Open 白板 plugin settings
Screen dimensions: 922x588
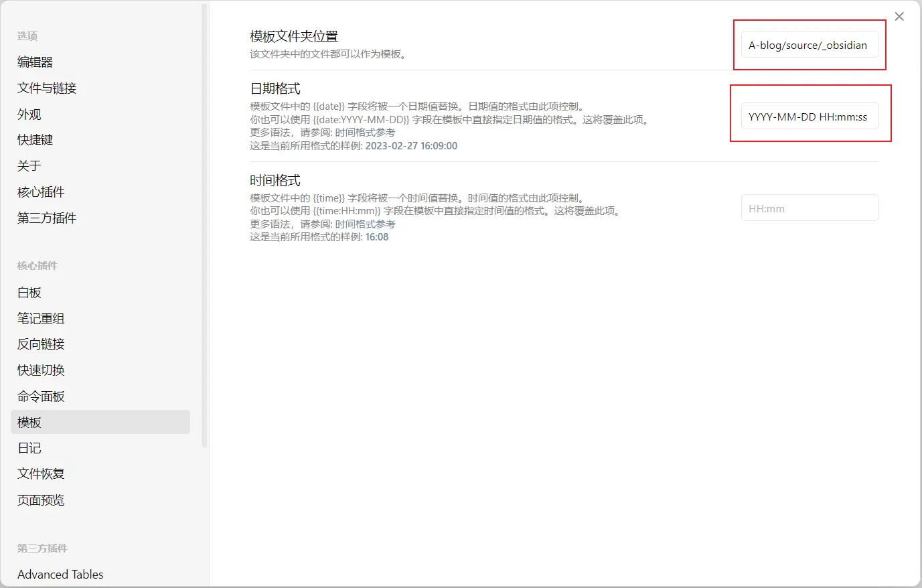pyautogui.click(x=29, y=293)
